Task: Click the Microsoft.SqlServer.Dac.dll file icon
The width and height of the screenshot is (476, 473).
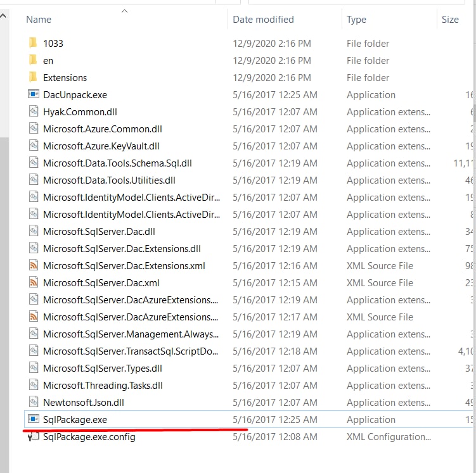Action: point(34,231)
